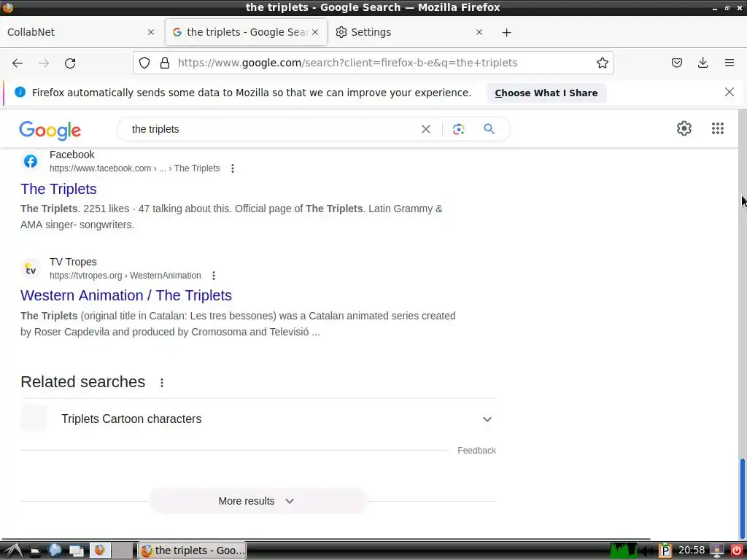Click the Feedback link

476,451
